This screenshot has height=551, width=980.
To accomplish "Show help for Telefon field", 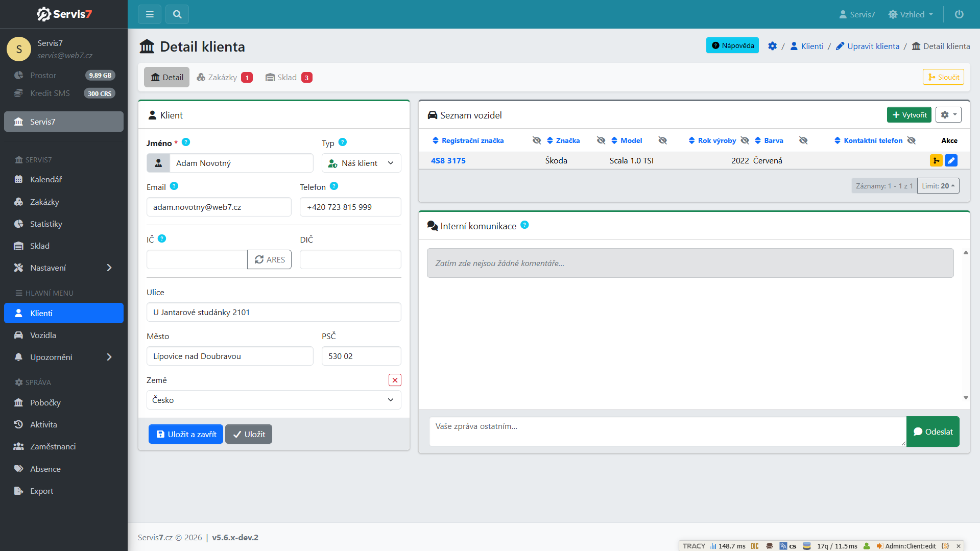I will (334, 186).
